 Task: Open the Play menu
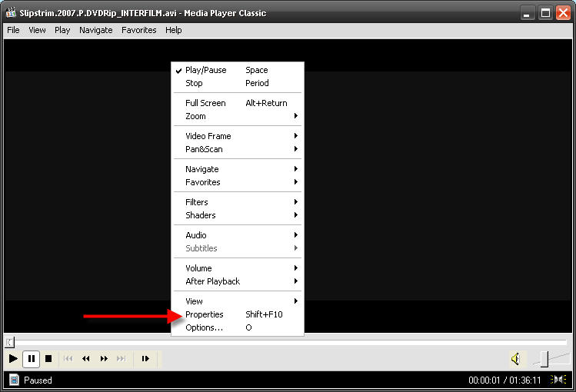coord(62,30)
